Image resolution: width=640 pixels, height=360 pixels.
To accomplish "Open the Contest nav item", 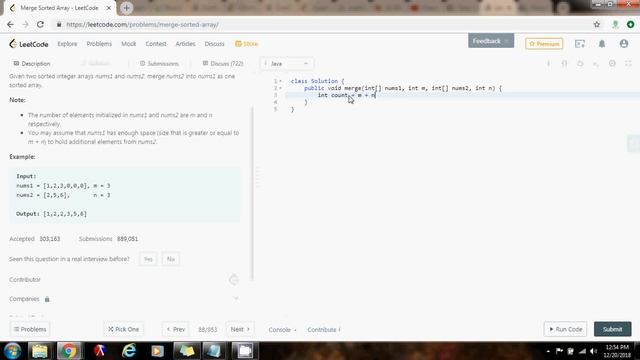I will tap(156, 44).
